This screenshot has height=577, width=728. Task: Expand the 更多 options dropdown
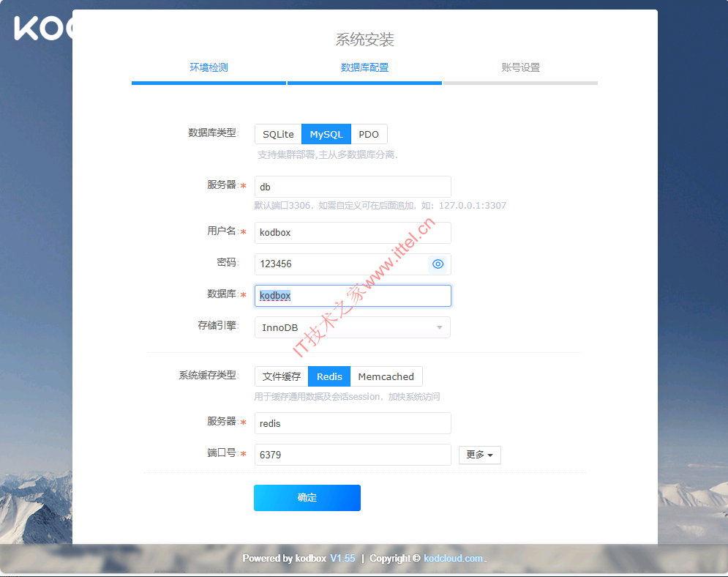pos(480,455)
